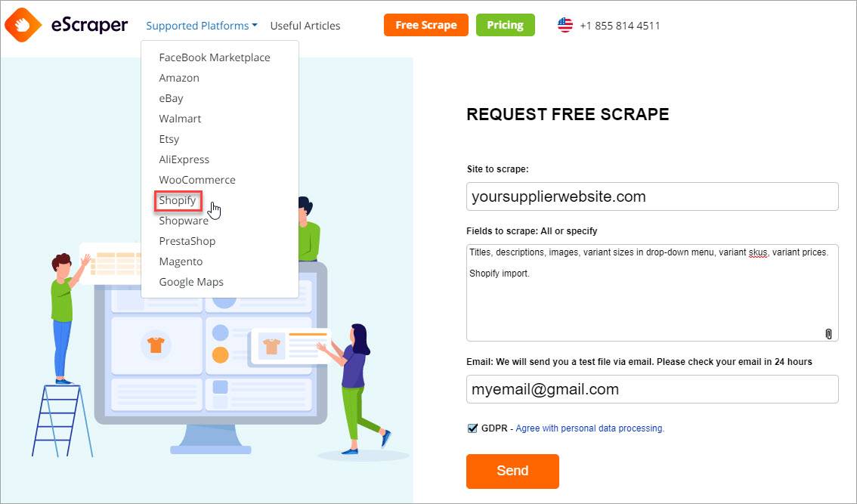This screenshot has height=504, width=857.
Task: Click the Site to scrape input field
Action: point(652,196)
